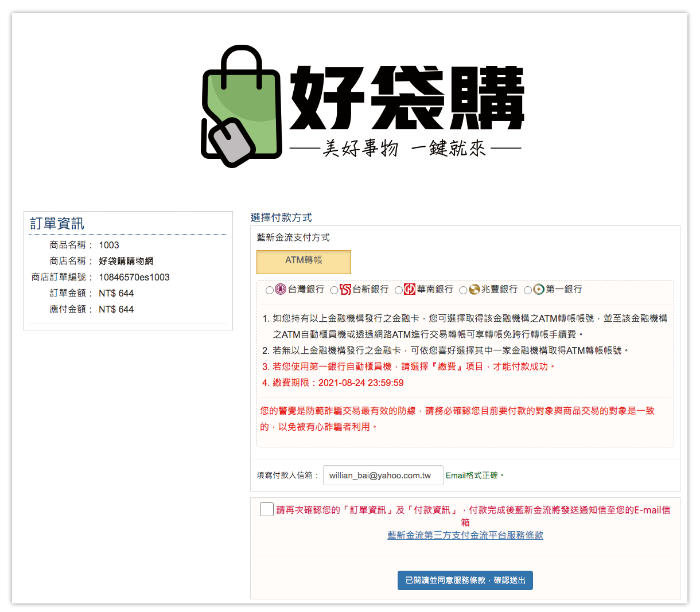The image size is (700, 612).
Task: Click the 填寫付款人信箱 label
Action: click(x=288, y=475)
